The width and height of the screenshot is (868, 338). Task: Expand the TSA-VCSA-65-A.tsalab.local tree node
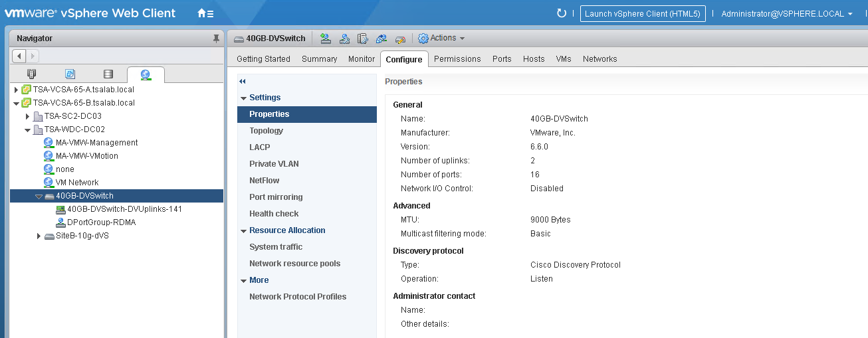(16, 90)
